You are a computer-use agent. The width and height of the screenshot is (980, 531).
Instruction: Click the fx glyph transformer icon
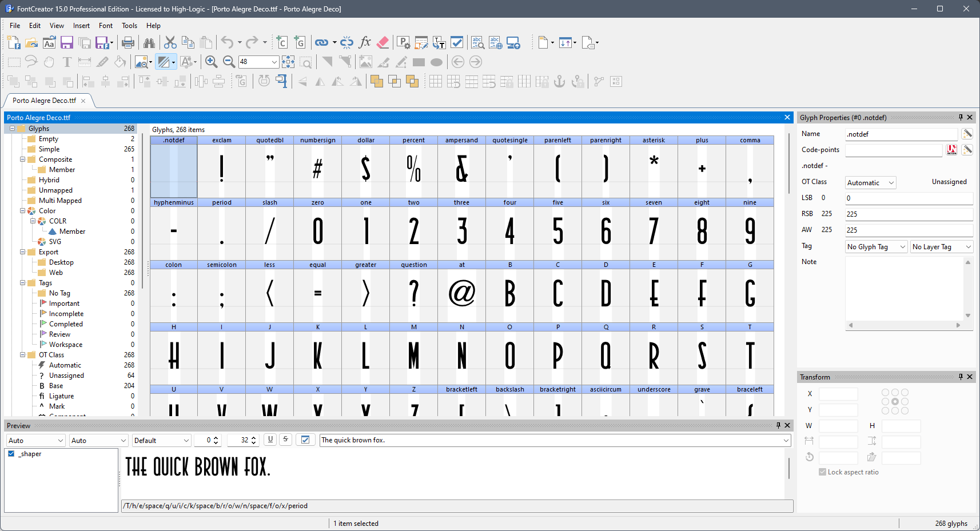tap(365, 42)
